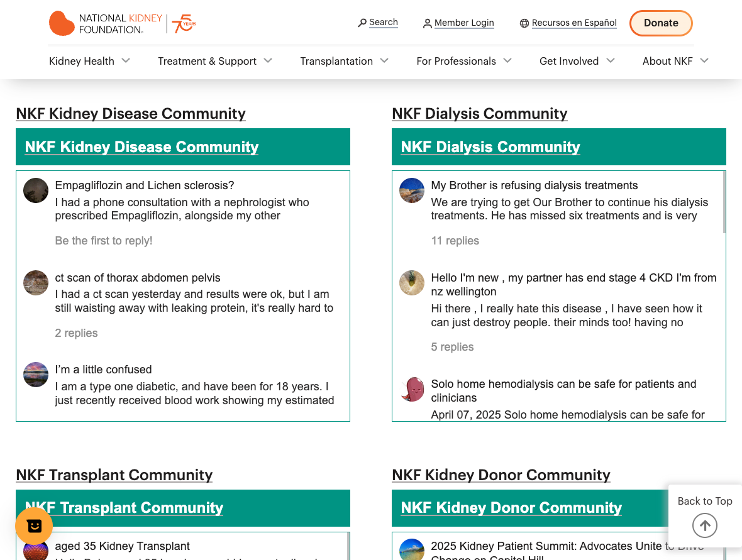Viewport: 742px width, 560px height.
Task: Click avatar beside My Brother is refusing dialysis post
Action: click(412, 190)
